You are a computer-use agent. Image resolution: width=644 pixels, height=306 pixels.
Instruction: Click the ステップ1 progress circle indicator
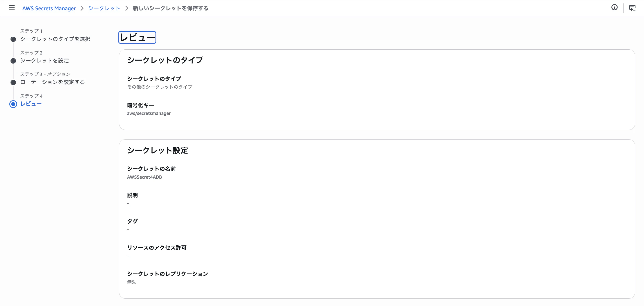(x=13, y=39)
